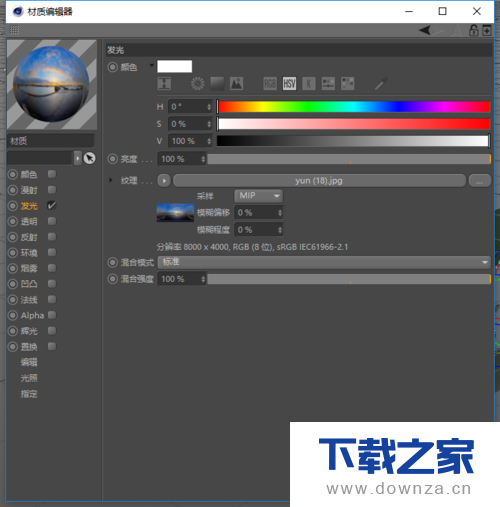Expand the 纹理 disclosure triangle
This screenshot has height=507, width=500.
click(111, 180)
